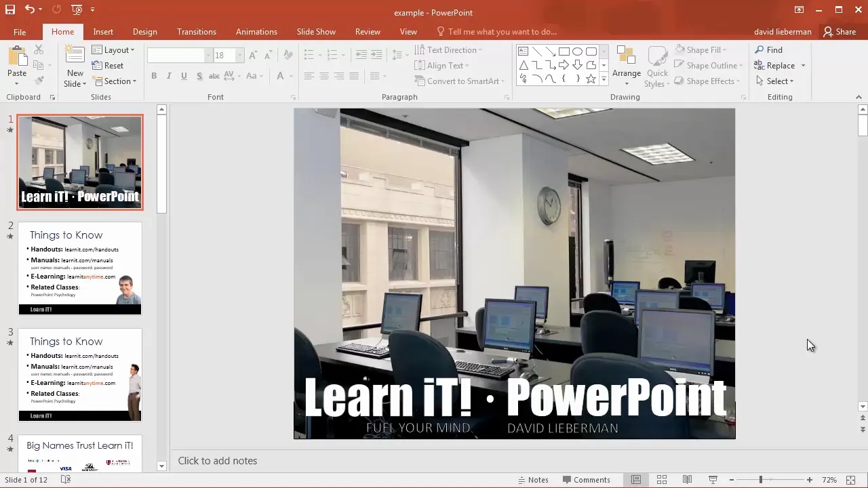Viewport: 868px width, 488px height.
Task: Switch to the Transitions tab
Action: 197,32
